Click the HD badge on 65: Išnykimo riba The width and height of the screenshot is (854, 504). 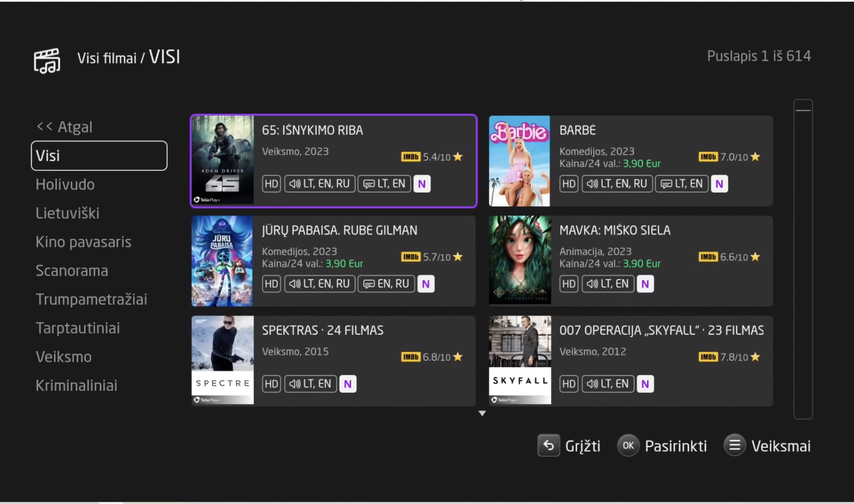pyautogui.click(x=271, y=184)
